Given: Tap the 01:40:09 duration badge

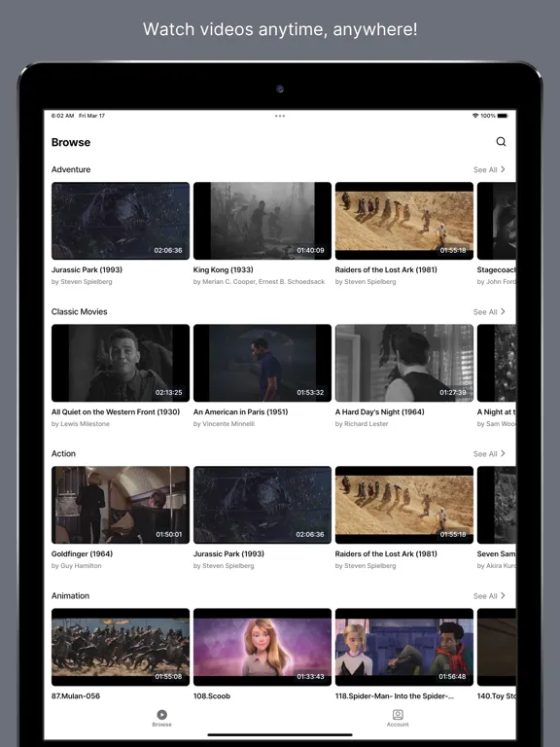Looking at the screenshot, I should pyautogui.click(x=310, y=250).
